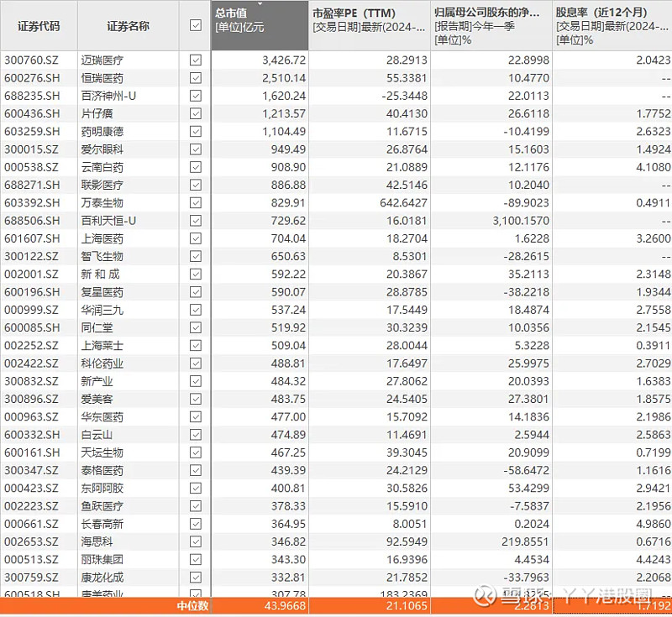Toggle the select-all checkbox in the header
Screen dimensions: 672x617
196,26
